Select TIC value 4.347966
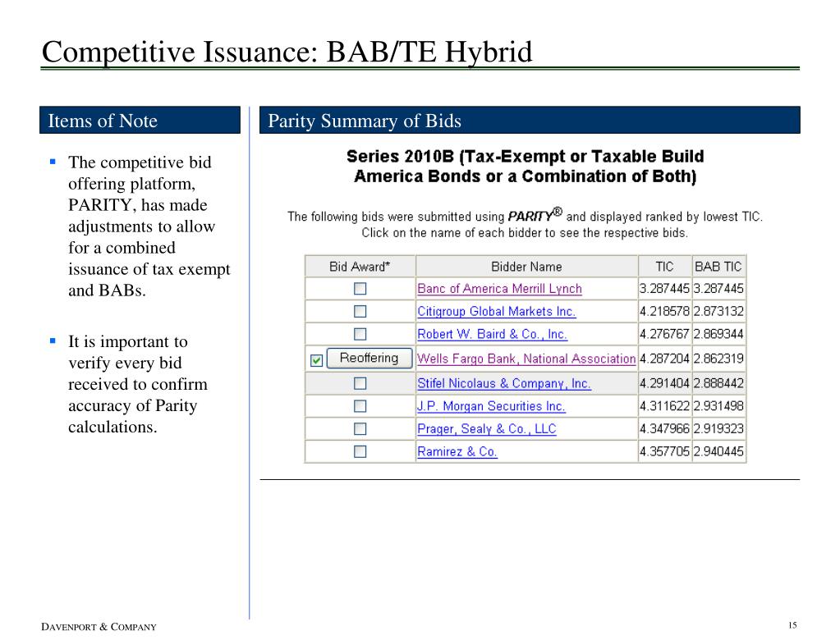Viewport: 840px width, 640px height. pyautogui.click(x=664, y=428)
